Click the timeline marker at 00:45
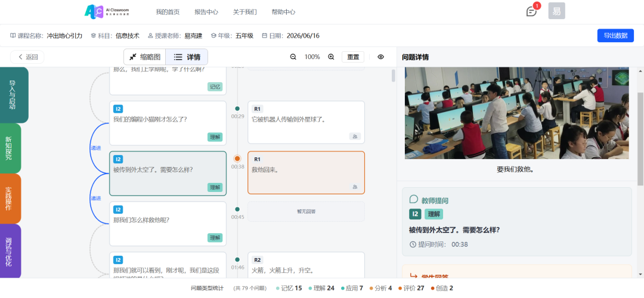Image resolution: width=644 pixels, height=298 pixels. tap(237, 209)
